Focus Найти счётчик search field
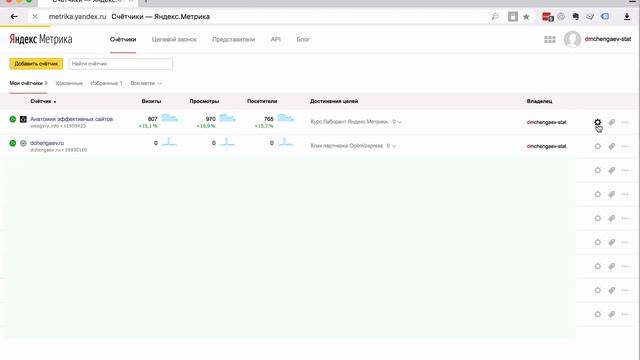This screenshot has height=360, width=640. pos(121,64)
